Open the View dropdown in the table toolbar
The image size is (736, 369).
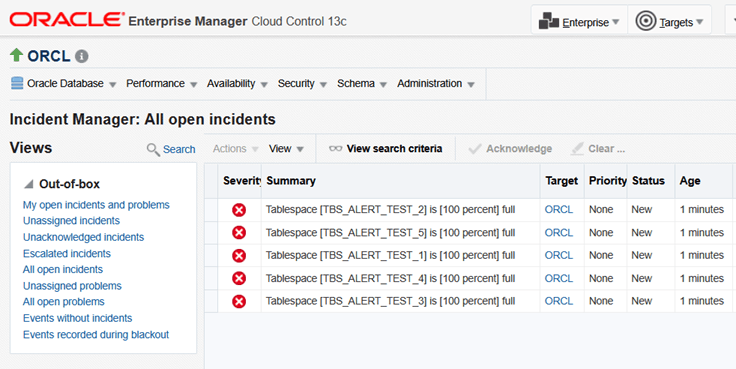point(286,149)
